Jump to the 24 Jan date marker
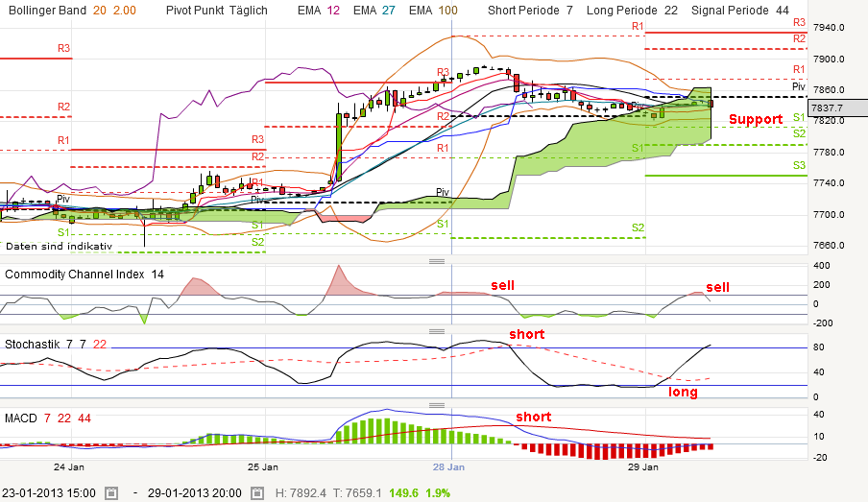The image size is (868, 502). (x=69, y=467)
